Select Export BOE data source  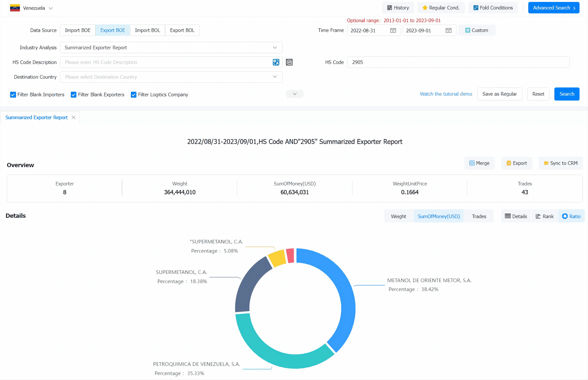tap(113, 30)
